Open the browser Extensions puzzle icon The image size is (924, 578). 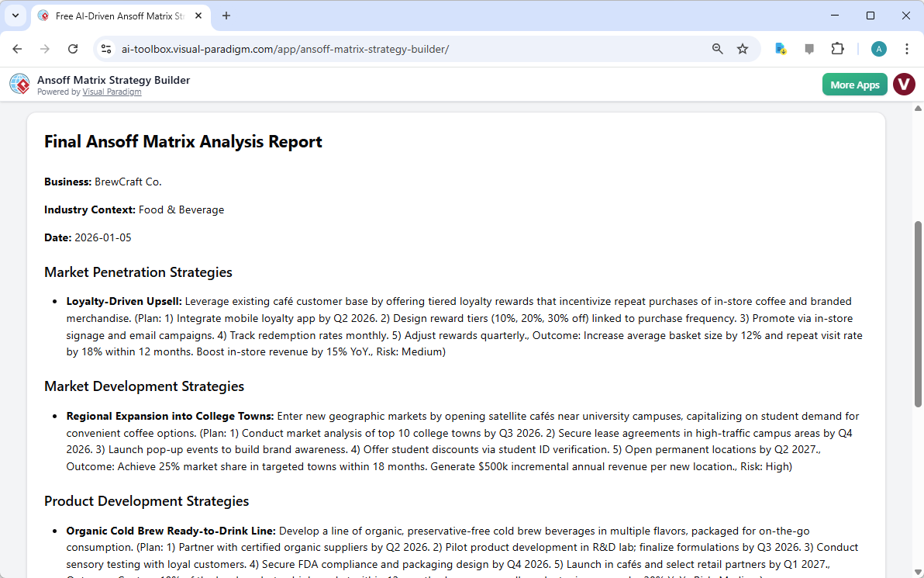pyautogui.click(x=837, y=49)
